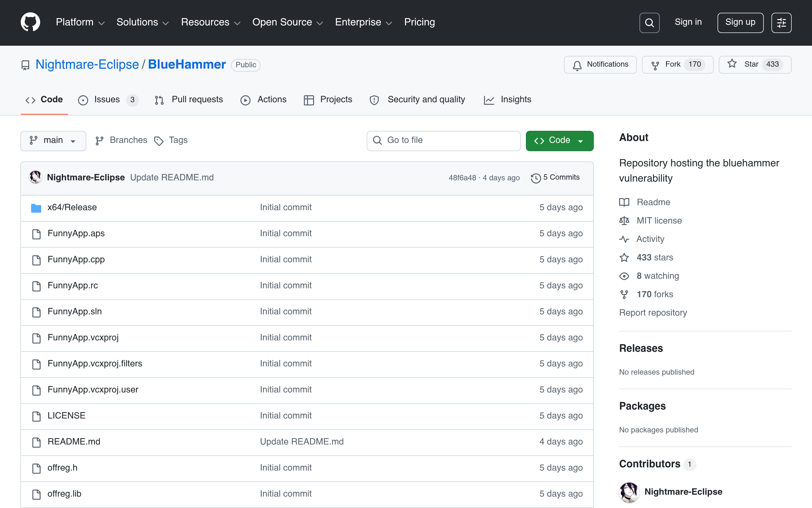Click the file icon beside LICENSE
This screenshot has height=508, width=812.
(36, 416)
